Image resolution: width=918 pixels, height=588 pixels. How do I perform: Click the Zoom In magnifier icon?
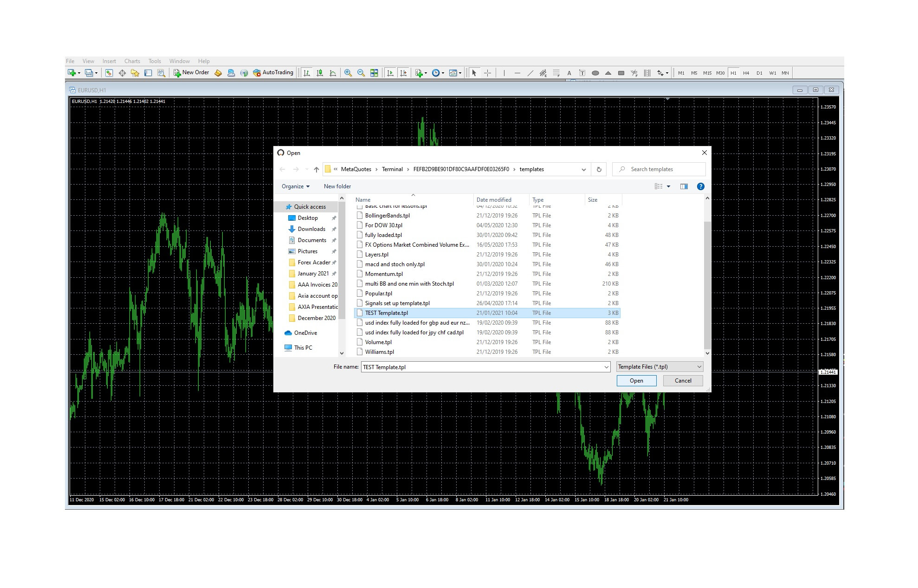(348, 73)
